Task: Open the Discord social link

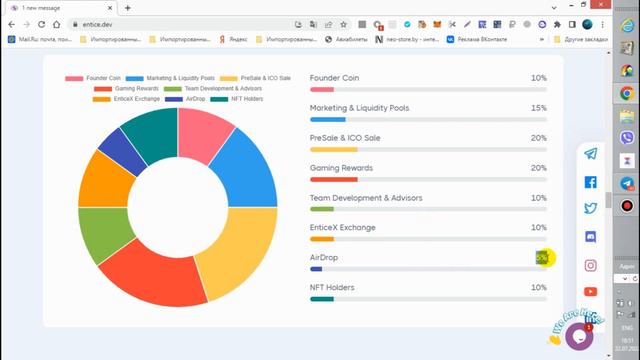Action: pyautogui.click(x=591, y=237)
